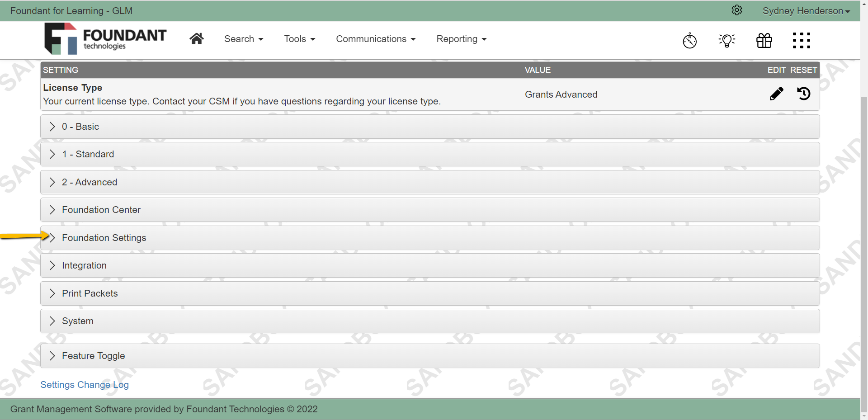Open the Reporting menu
This screenshot has height=420, width=868.
point(461,39)
